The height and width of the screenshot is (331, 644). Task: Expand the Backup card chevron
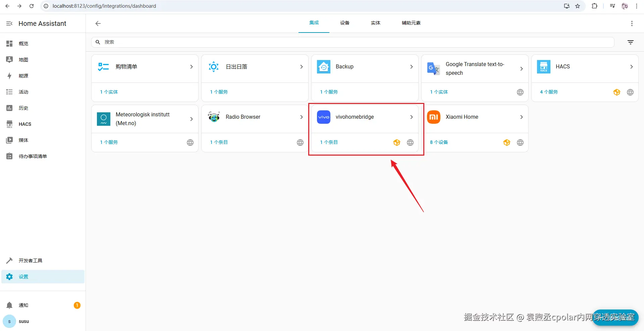412,67
